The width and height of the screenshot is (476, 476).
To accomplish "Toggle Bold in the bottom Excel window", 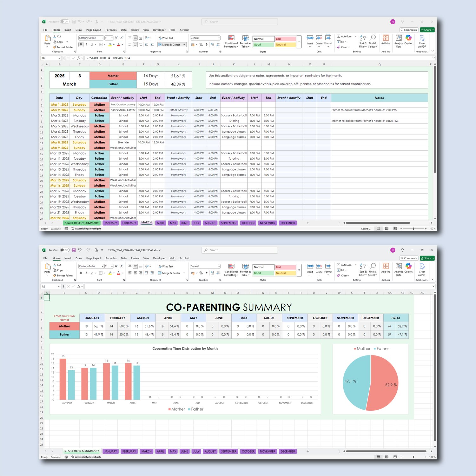I will point(81,273).
